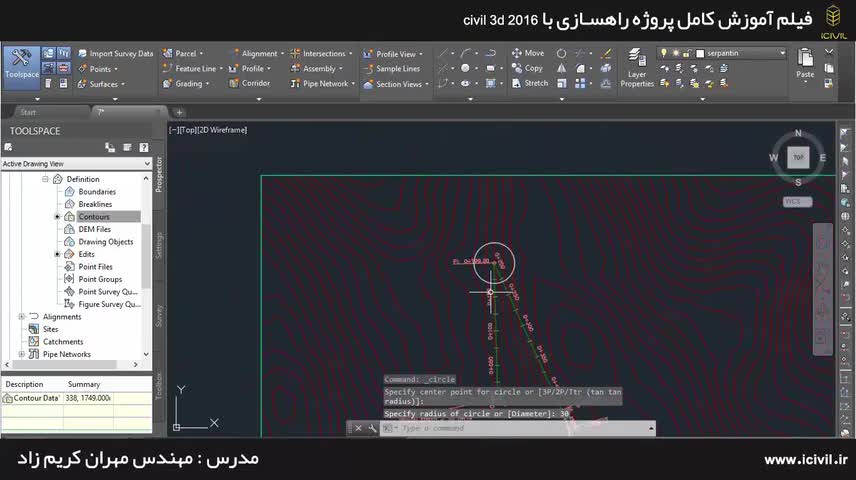Select the Stretch tool
The image size is (856, 480).
click(x=530, y=83)
